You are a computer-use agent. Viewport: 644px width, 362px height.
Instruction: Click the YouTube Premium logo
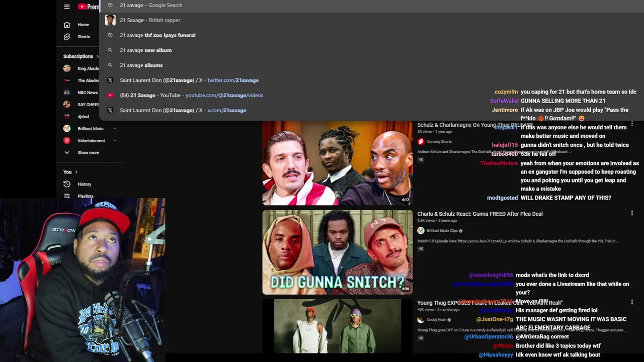click(89, 7)
